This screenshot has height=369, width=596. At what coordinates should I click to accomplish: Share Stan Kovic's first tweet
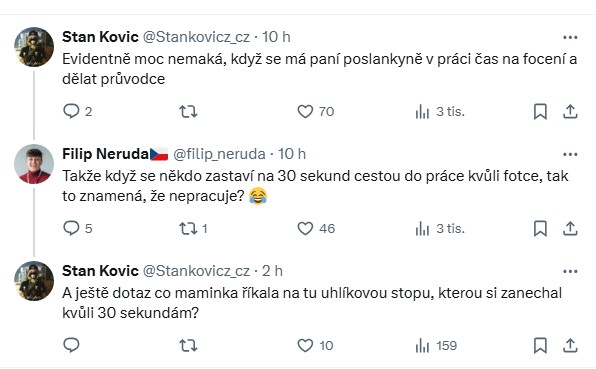coord(570,111)
